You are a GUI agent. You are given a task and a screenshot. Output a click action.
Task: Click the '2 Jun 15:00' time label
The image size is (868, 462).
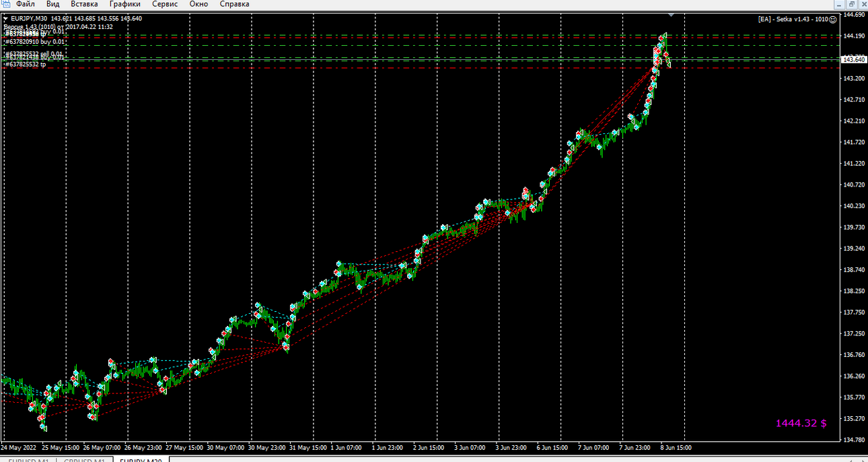click(x=430, y=447)
